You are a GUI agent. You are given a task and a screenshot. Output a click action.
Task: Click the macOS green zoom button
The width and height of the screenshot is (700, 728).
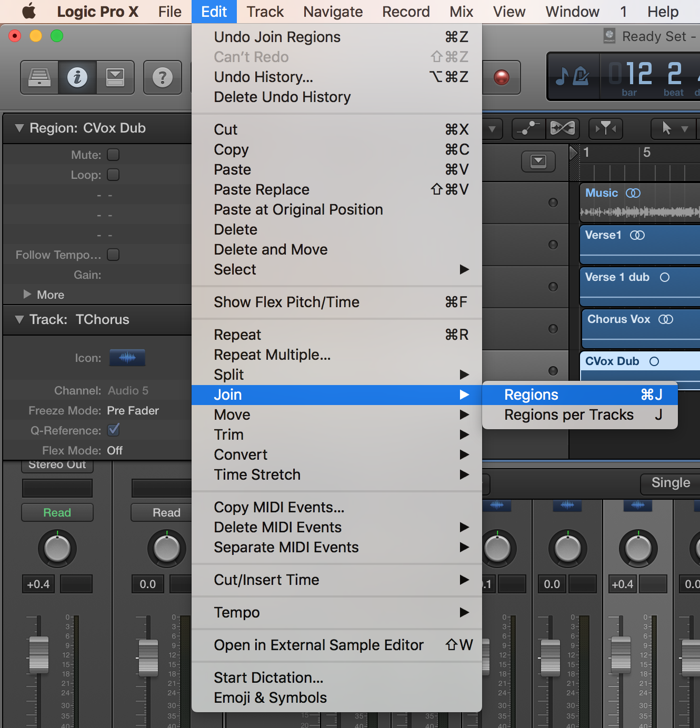pyautogui.click(x=57, y=36)
